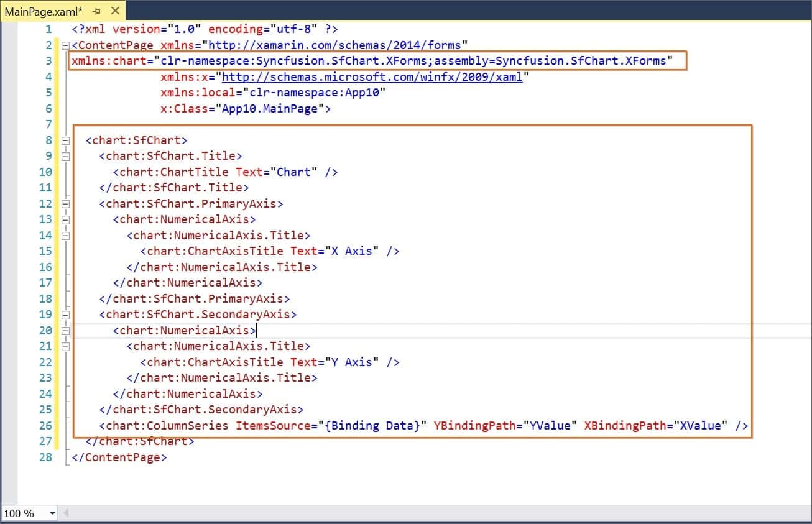This screenshot has height=524, width=812.
Task: Click closing </chart:SfChart.Title> tag
Action: [x=174, y=188]
